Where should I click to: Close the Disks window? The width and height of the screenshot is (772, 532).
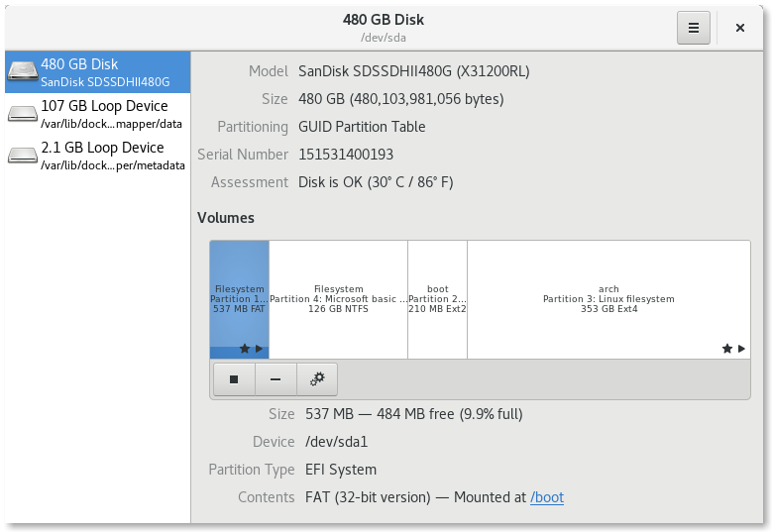[739, 28]
